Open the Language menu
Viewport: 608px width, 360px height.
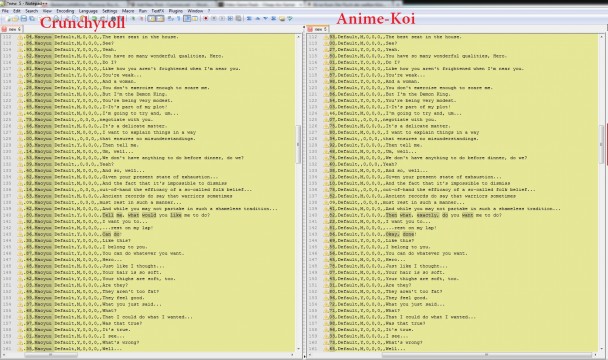(88, 11)
